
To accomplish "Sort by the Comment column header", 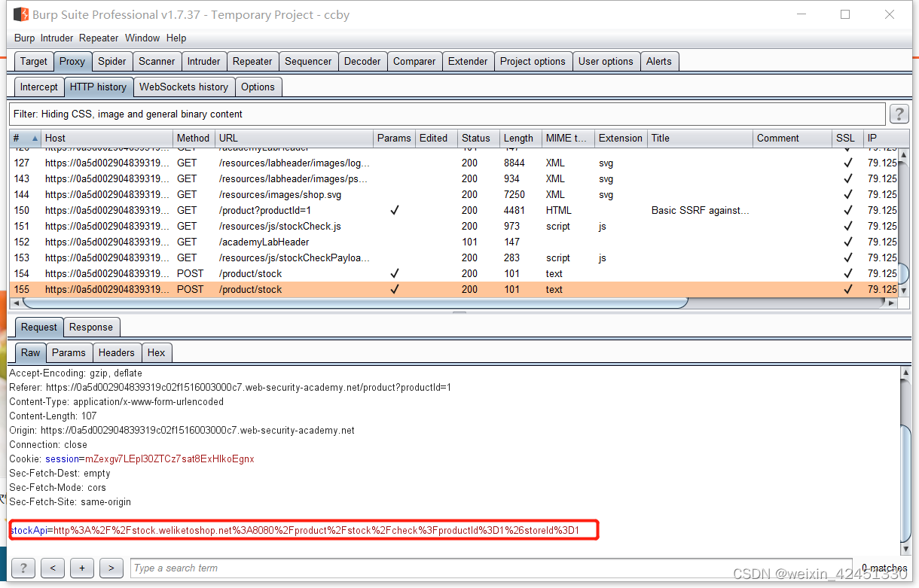I will pos(792,138).
